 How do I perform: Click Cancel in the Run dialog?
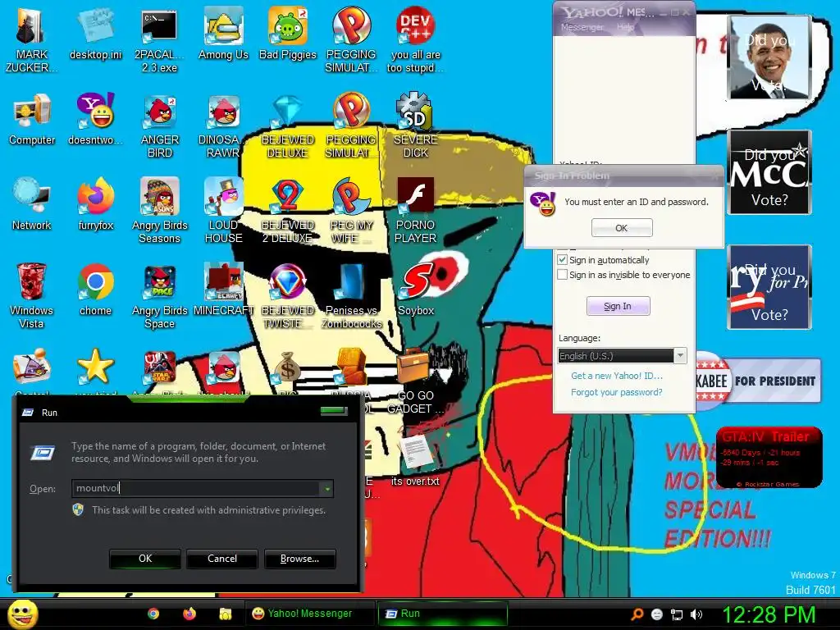[222, 558]
